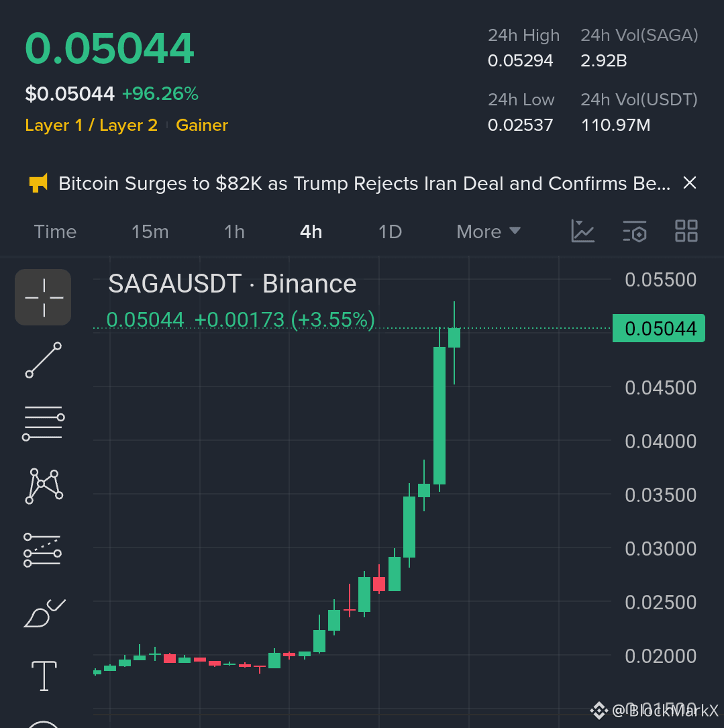Open the grid layout icon
Image resolution: width=724 pixels, height=728 pixels.
pyautogui.click(x=686, y=231)
